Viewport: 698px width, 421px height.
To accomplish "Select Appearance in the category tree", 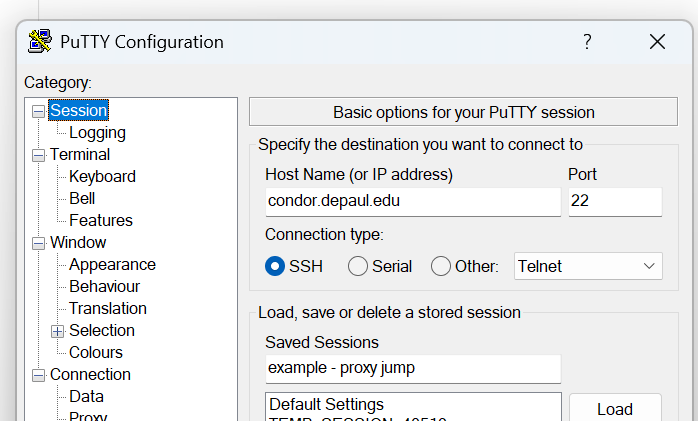I will 112,264.
